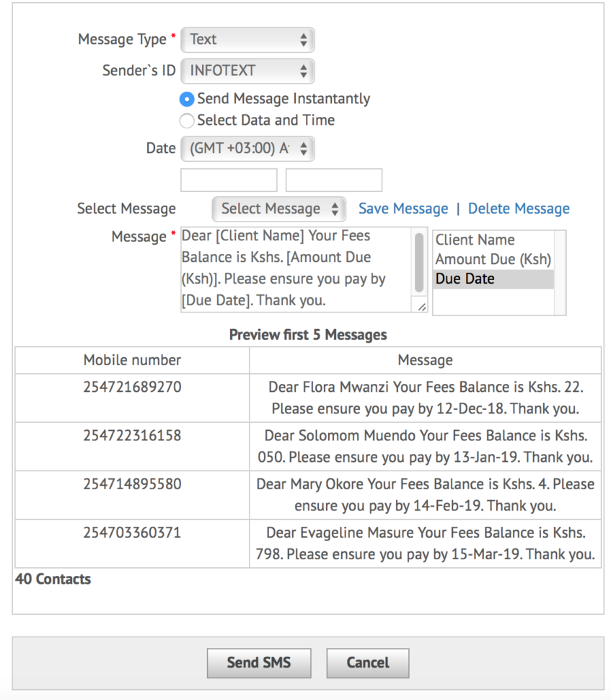Click the second empty time input field
The image size is (611, 700).
tap(333, 180)
